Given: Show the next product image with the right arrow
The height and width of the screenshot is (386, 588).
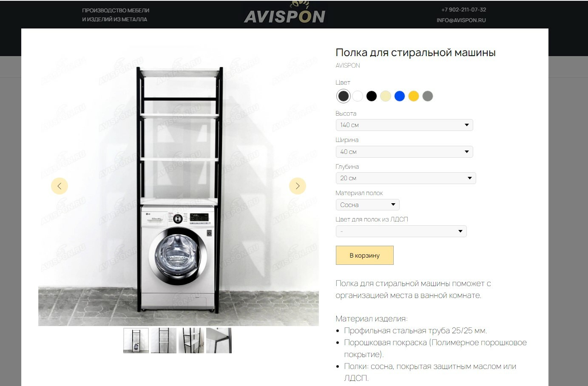Looking at the screenshot, I should pyautogui.click(x=298, y=186).
